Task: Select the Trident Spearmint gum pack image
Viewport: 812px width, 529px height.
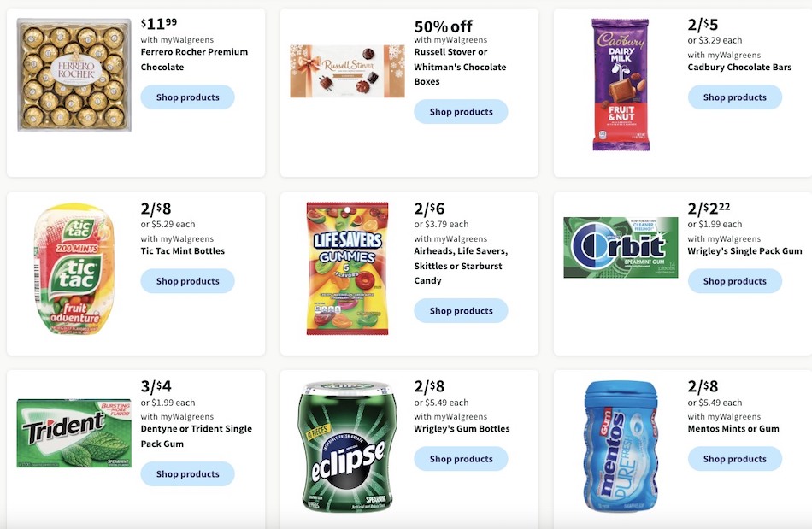Action: (73, 432)
